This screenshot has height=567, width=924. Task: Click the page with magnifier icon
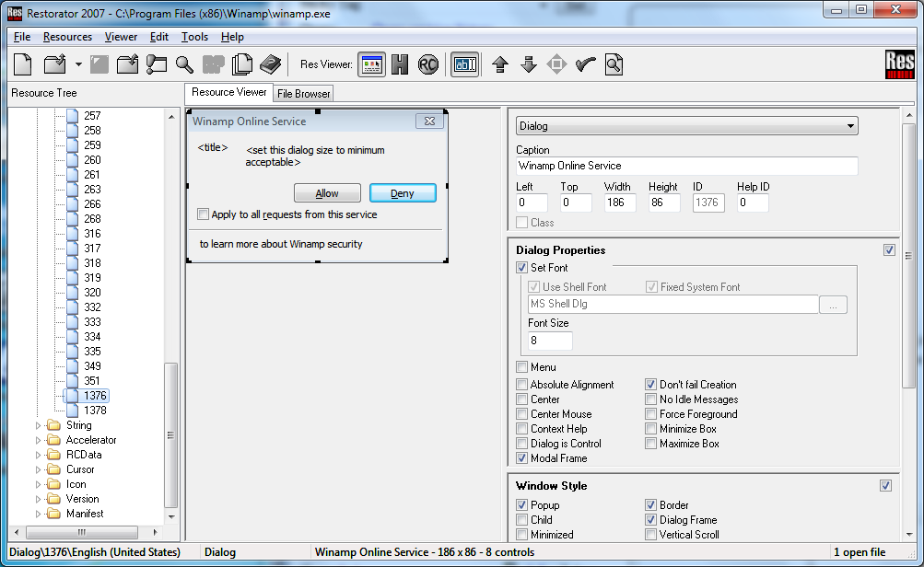click(x=614, y=64)
